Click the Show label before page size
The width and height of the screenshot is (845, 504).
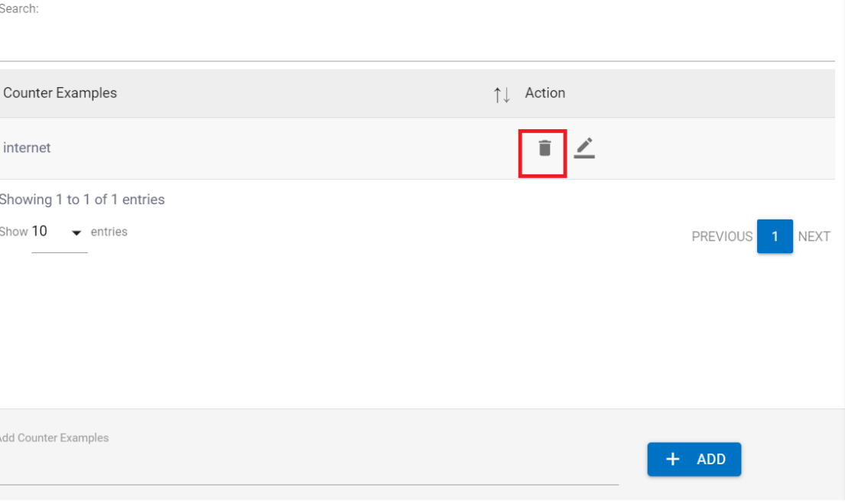[14, 232]
